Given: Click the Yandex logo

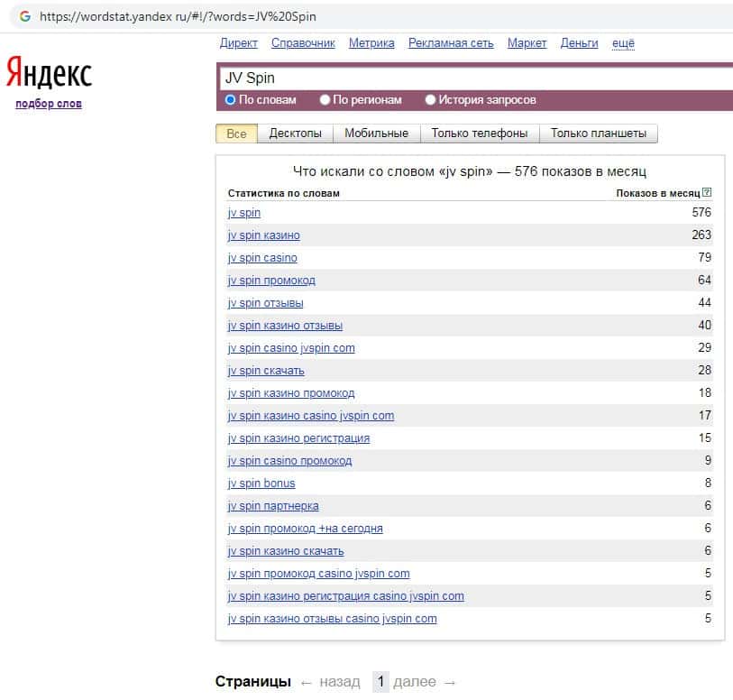Looking at the screenshot, I should 49,73.
